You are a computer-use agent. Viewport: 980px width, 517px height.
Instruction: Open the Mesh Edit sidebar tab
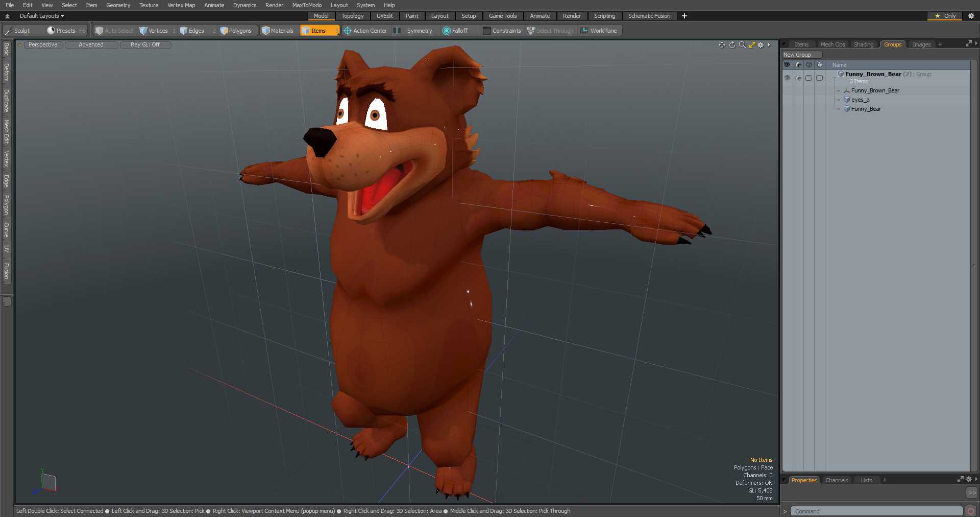6,132
